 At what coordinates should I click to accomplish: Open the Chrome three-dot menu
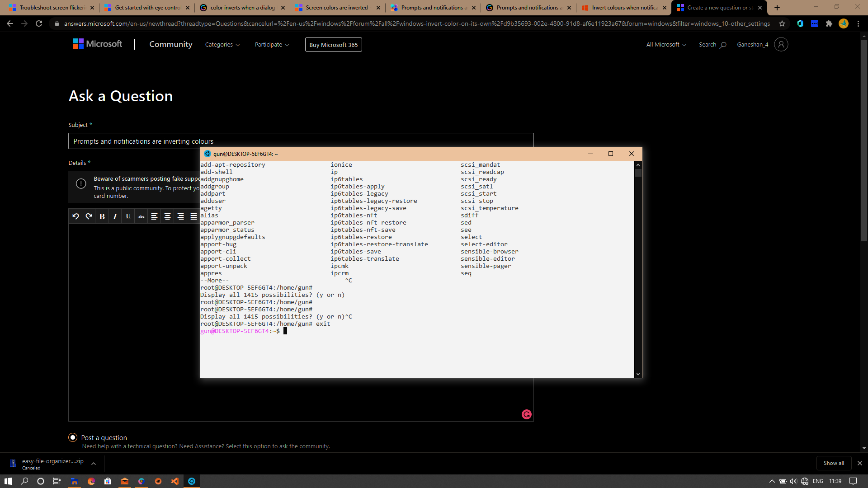[858, 23]
